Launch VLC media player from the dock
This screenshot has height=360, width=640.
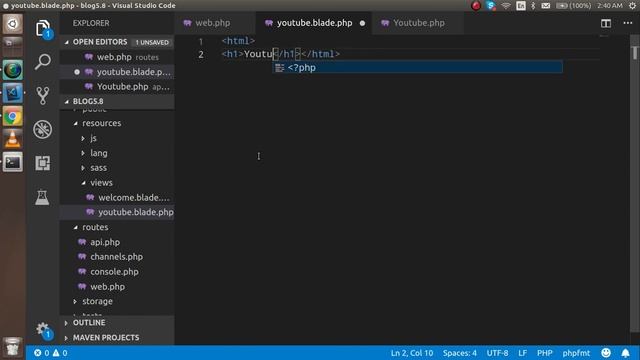(13, 139)
